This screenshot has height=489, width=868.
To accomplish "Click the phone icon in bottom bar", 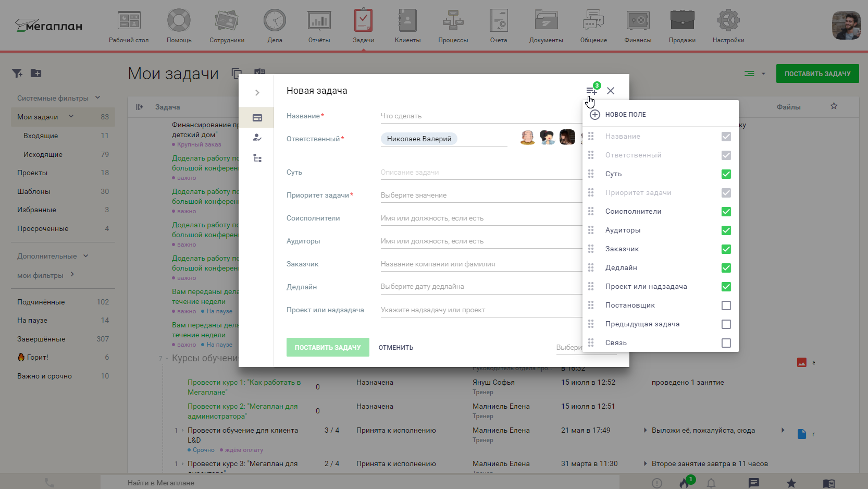I will click(x=49, y=483).
